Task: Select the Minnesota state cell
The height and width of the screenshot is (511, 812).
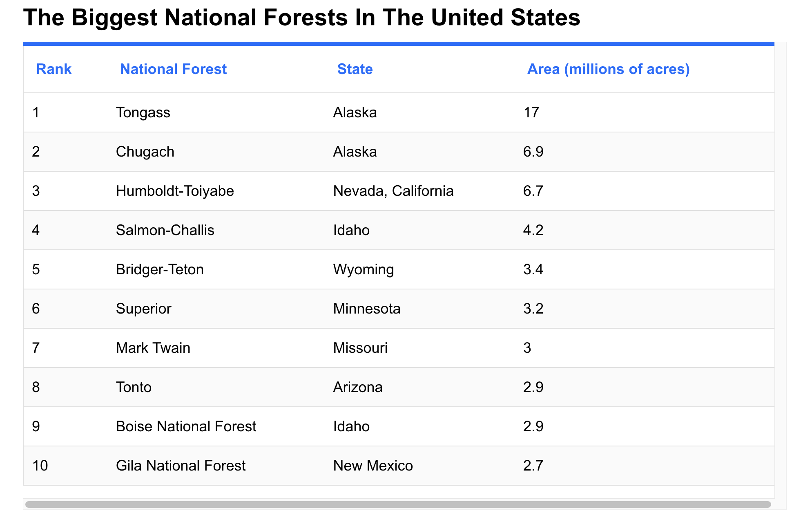Action: [x=367, y=309]
